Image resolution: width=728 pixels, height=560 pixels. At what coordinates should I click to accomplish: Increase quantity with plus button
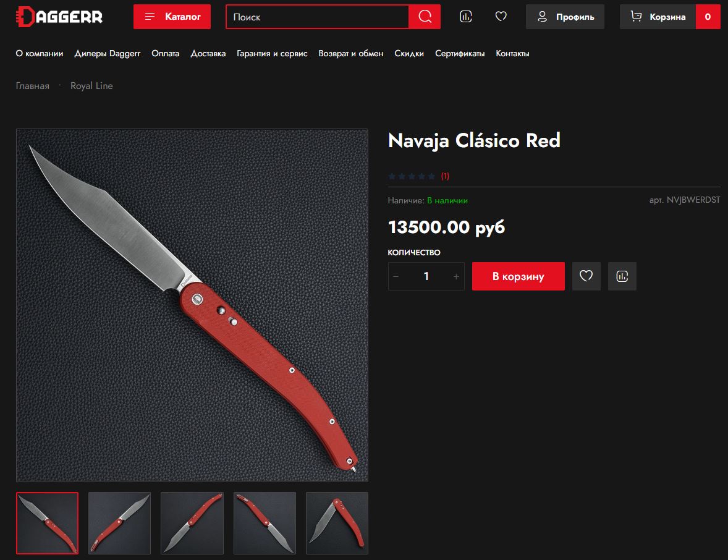click(x=456, y=276)
